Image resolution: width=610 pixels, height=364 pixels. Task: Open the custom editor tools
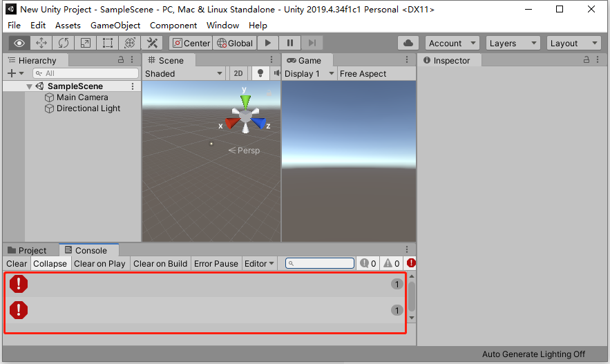click(152, 43)
